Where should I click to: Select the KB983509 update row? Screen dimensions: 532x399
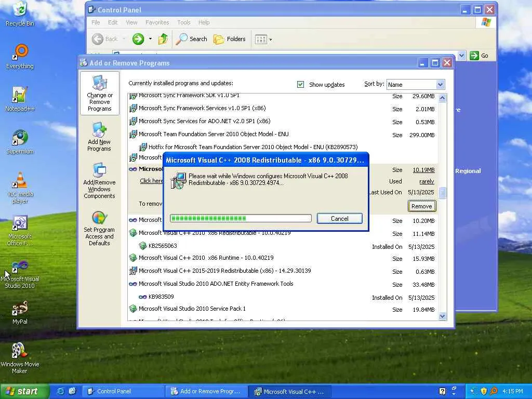283,297
